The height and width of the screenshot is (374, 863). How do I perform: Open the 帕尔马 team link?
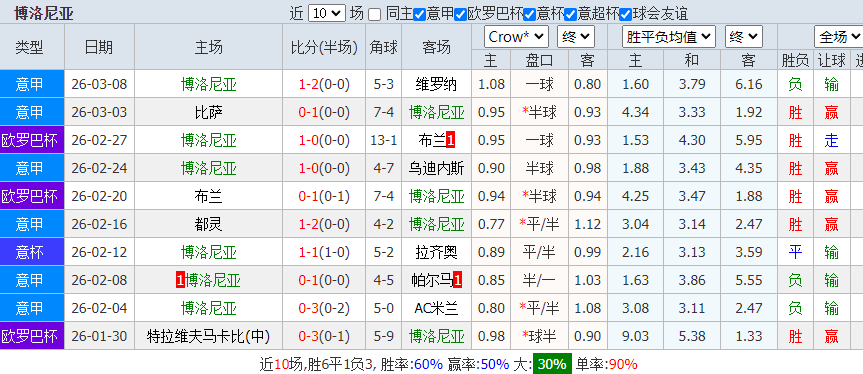click(x=433, y=280)
